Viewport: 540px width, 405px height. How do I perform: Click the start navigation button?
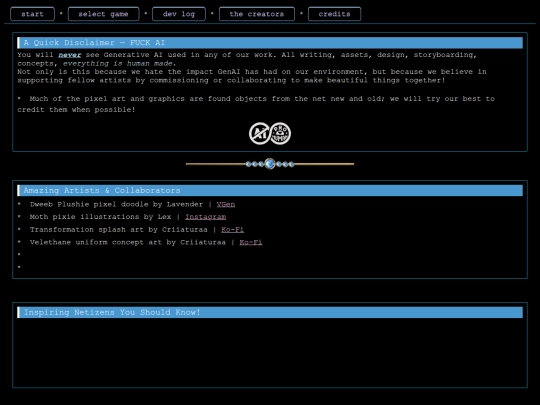click(32, 14)
